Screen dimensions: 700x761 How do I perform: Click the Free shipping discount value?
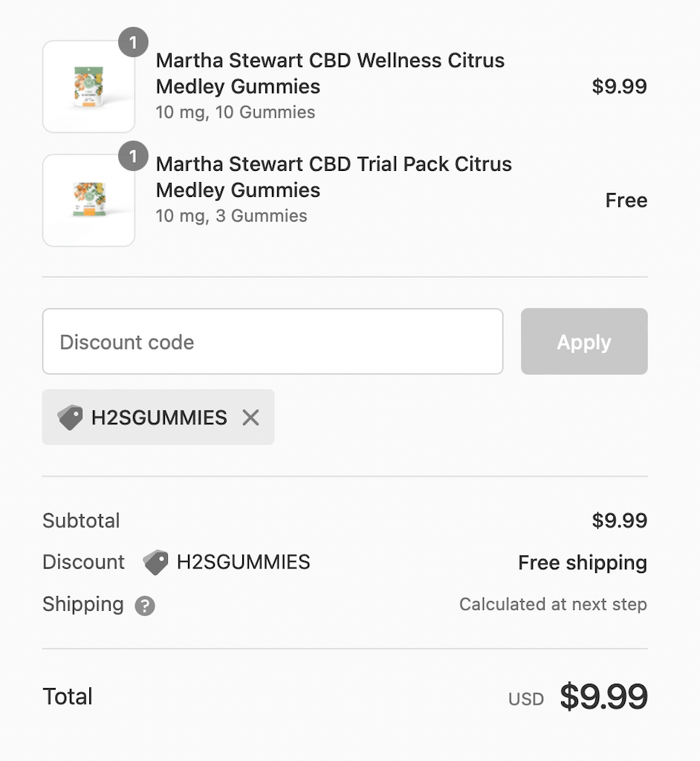[582, 563]
